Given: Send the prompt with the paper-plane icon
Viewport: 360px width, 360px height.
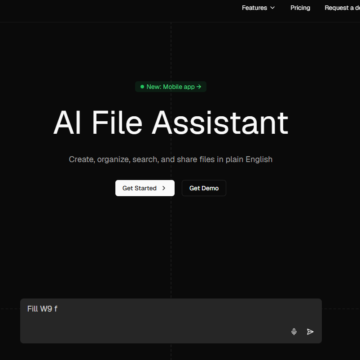Looking at the screenshot, I should [310, 331].
